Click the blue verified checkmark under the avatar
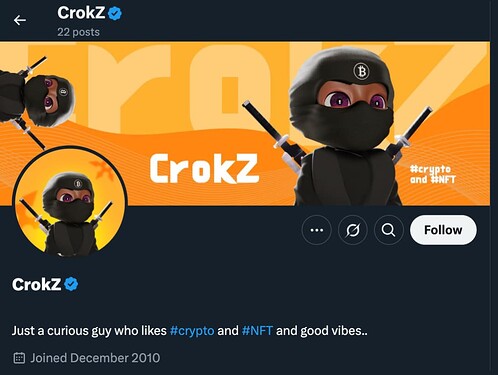 click(71, 284)
